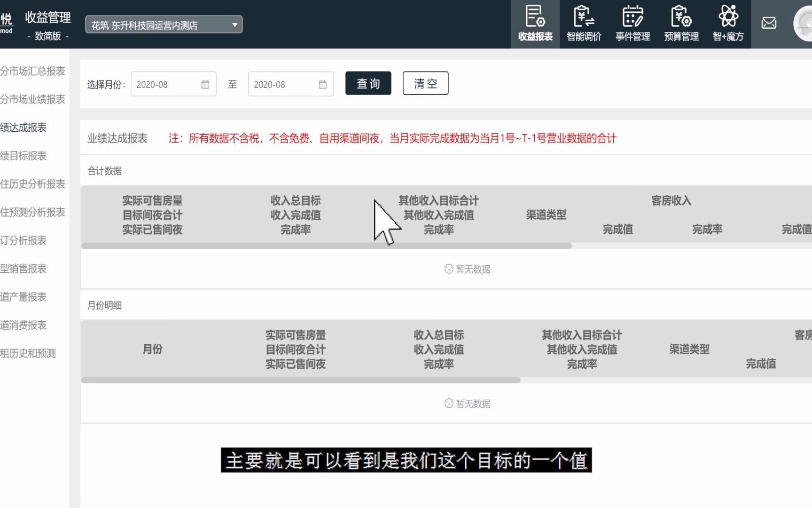Open 分市场汇总报表 in the sidebar
The height and width of the screenshot is (508, 812).
[x=32, y=71]
